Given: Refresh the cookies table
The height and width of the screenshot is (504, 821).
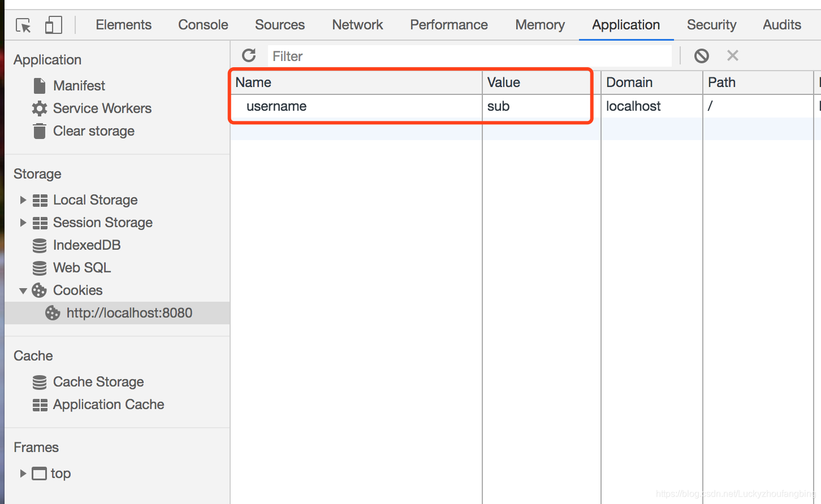Looking at the screenshot, I should [x=249, y=55].
